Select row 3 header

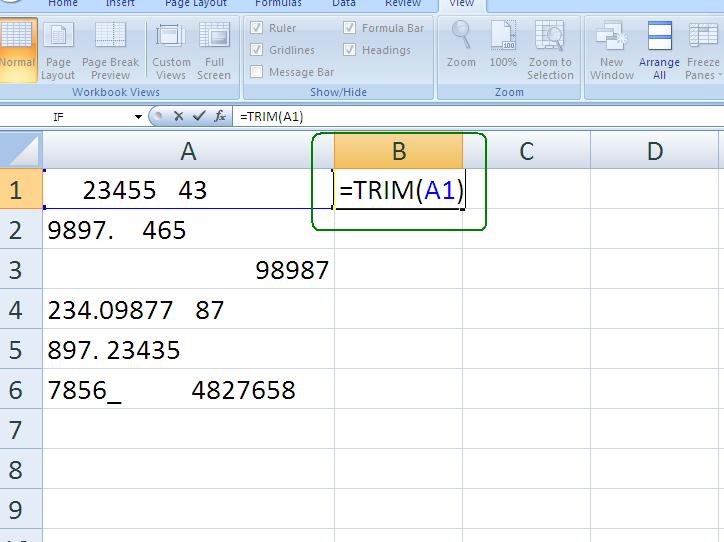(x=21, y=269)
